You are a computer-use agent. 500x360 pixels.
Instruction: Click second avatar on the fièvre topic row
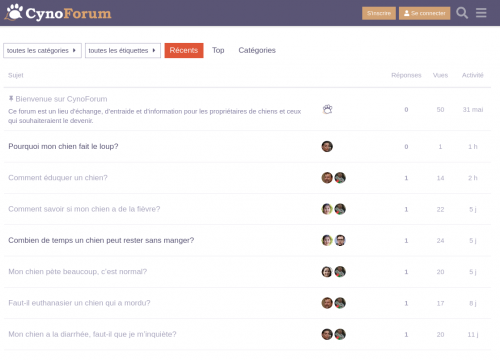click(340, 209)
